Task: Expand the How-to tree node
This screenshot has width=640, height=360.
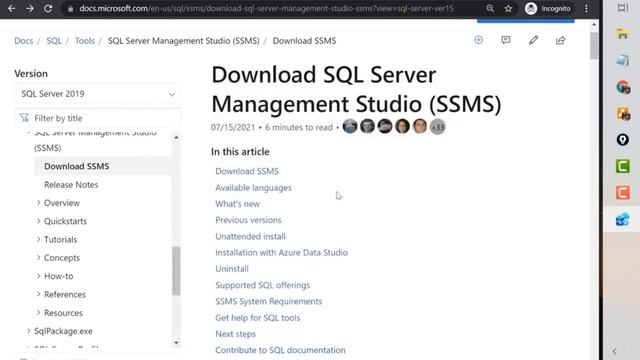Action: [38, 276]
